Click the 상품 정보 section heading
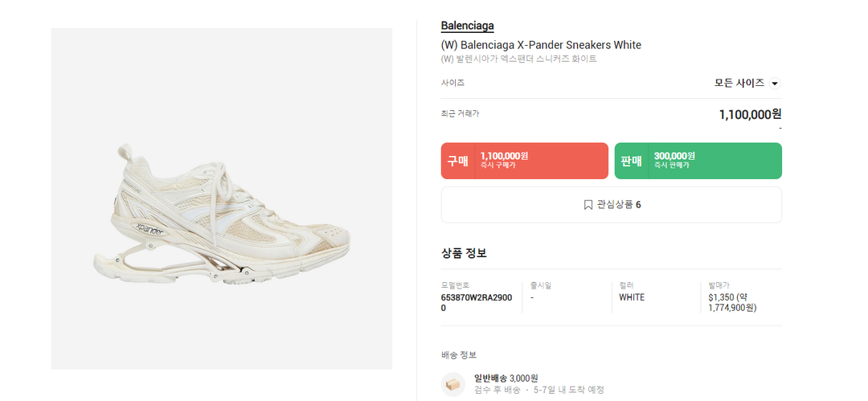The image size is (868, 401). point(464,253)
